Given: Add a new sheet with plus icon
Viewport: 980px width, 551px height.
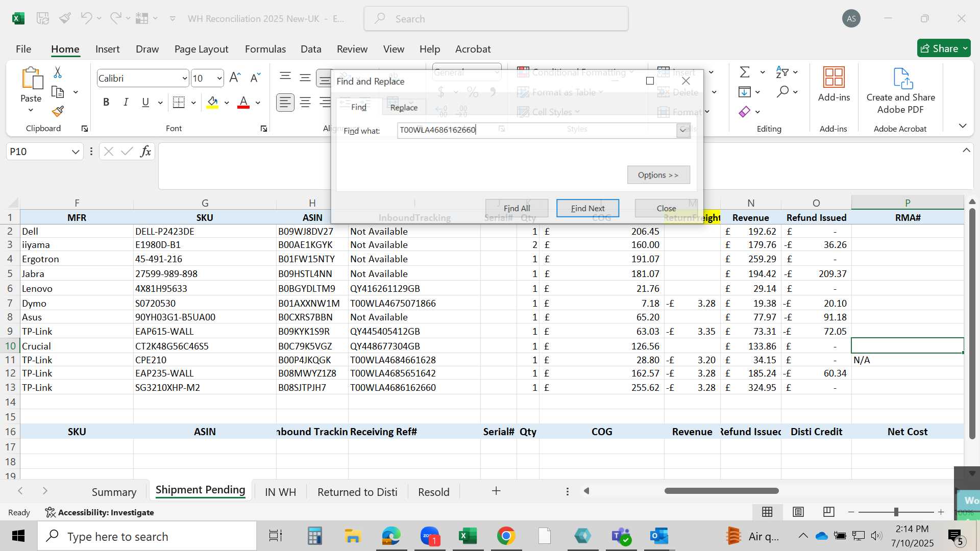Looking at the screenshot, I should pos(496,491).
